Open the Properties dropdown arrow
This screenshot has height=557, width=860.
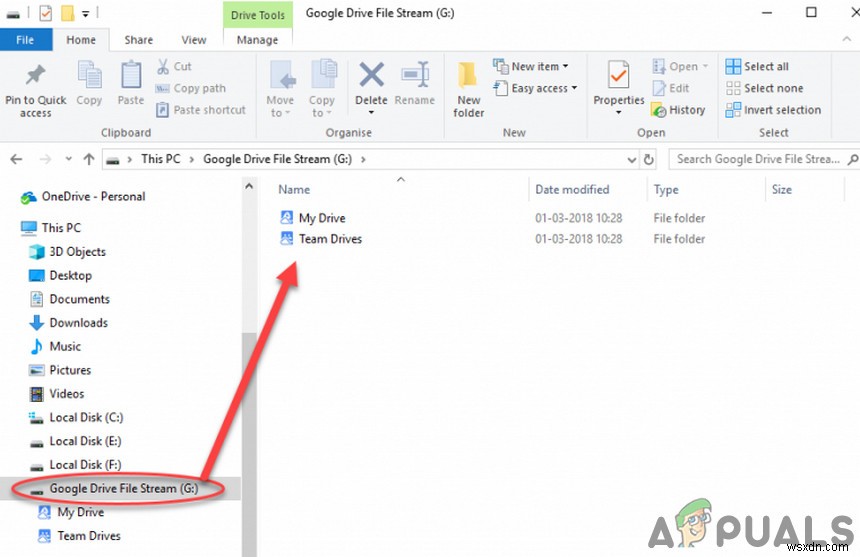pyautogui.click(x=619, y=112)
